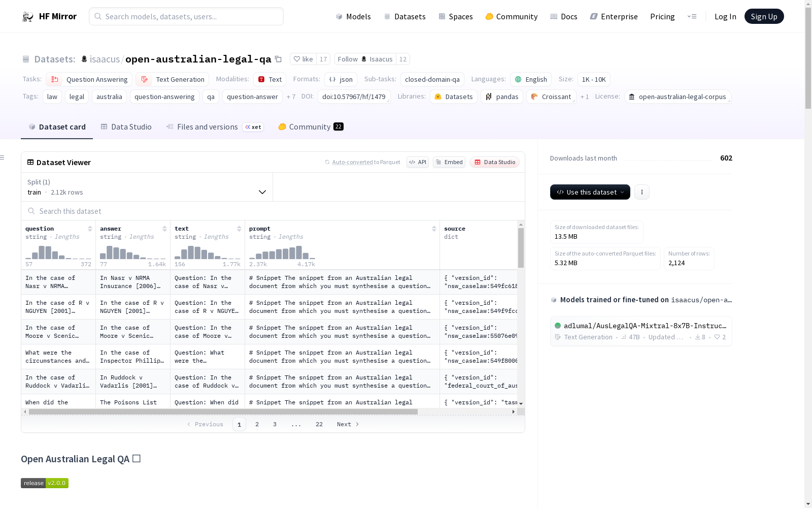This screenshot has height=508, width=812.
Task: Go to next page of dataset rows
Action: (348, 424)
